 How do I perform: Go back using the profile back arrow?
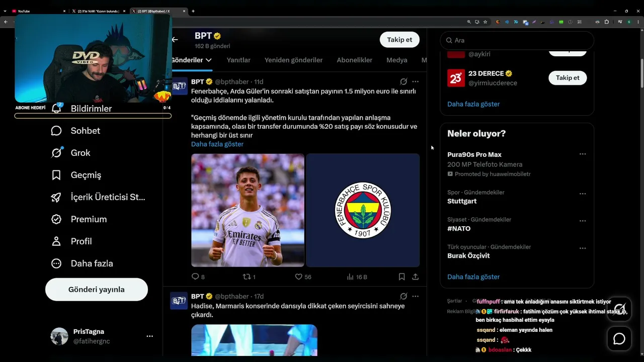[x=175, y=40]
